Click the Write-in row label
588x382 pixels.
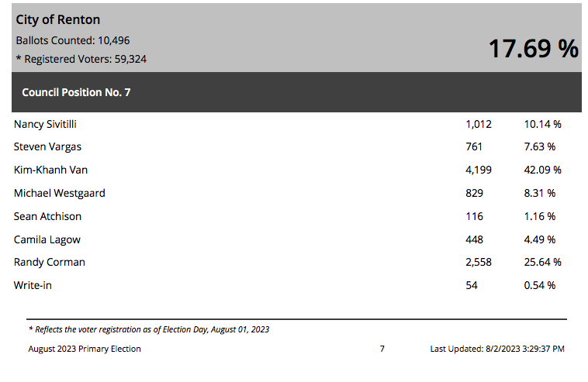(33, 285)
